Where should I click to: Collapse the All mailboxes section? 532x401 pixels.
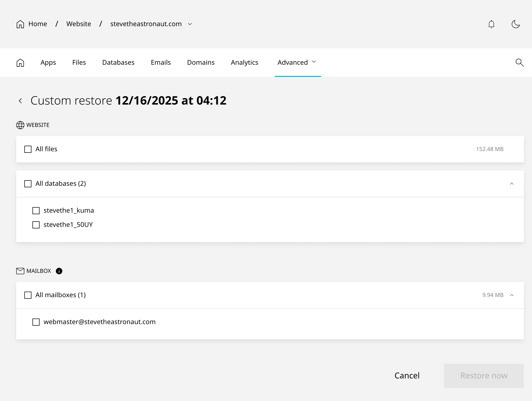point(511,295)
